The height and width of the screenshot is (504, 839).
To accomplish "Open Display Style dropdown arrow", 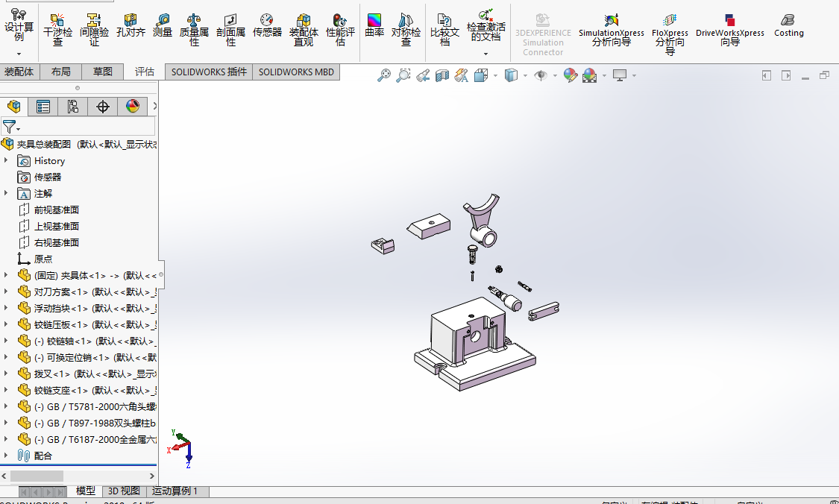I will point(525,75).
